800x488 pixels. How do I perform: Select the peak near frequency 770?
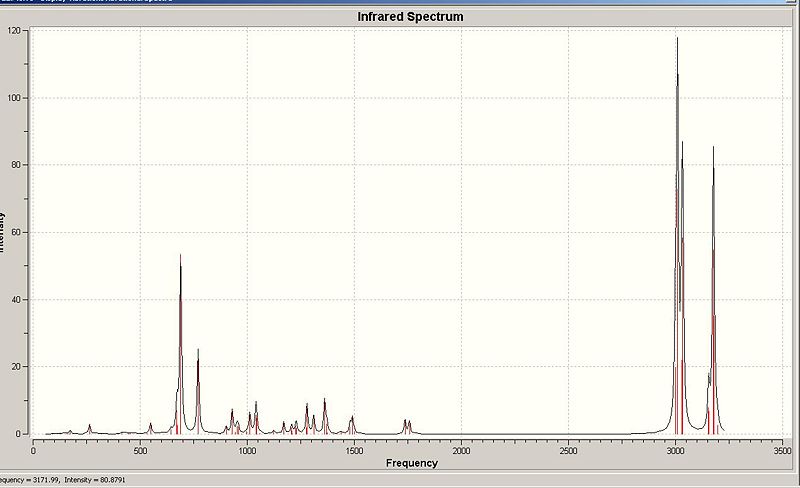click(198, 391)
